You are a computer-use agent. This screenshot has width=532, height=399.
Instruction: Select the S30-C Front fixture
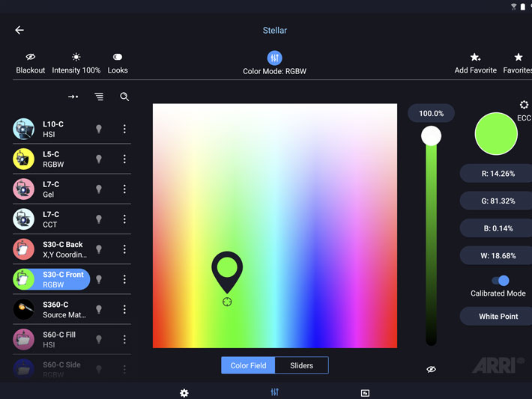click(x=52, y=279)
